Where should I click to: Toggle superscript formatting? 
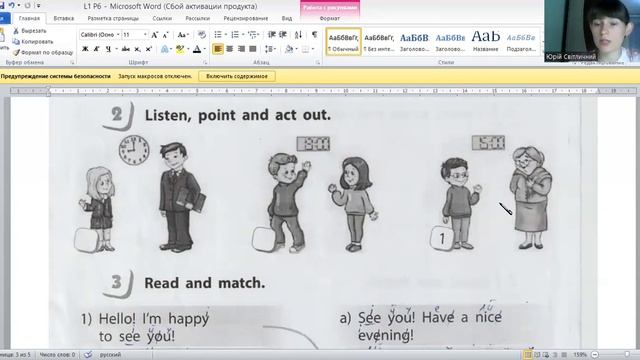149,49
